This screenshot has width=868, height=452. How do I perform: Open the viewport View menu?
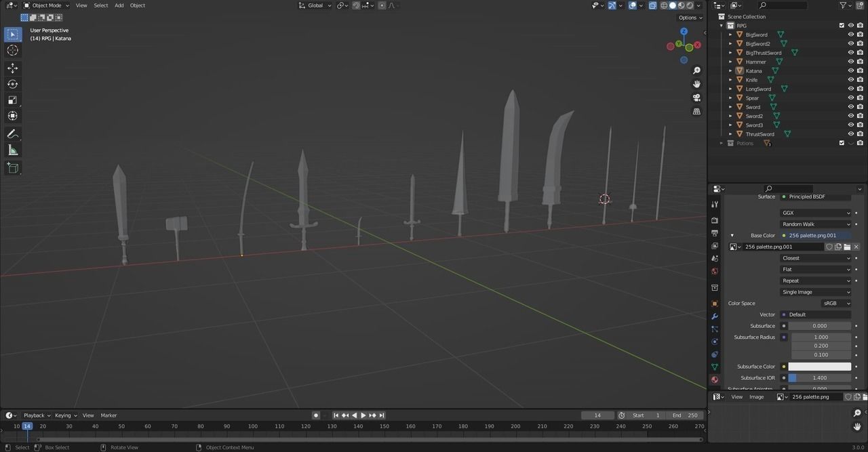coord(81,5)
